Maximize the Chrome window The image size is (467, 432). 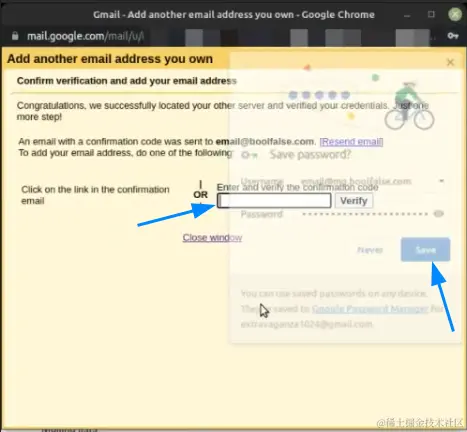coord(431,14)
